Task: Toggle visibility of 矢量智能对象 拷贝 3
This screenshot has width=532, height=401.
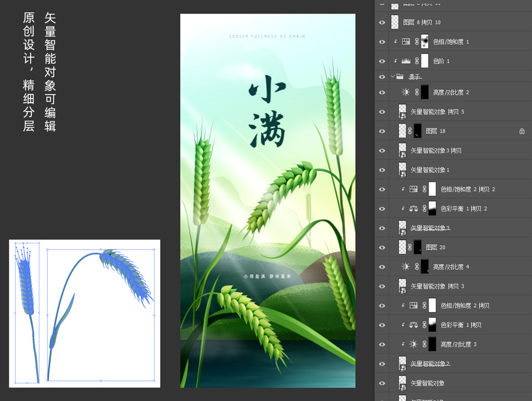Action: click(x=382, y=286)
